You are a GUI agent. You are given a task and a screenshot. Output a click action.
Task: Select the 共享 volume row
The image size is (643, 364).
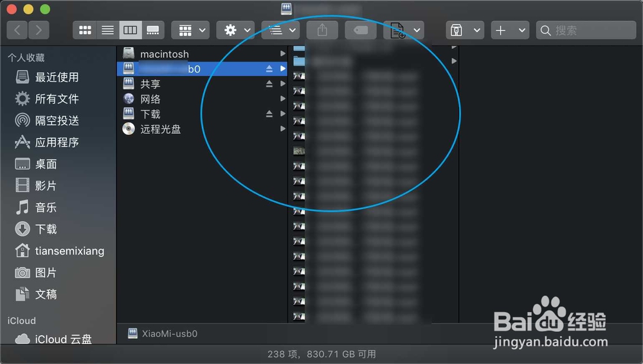[202, 84]
